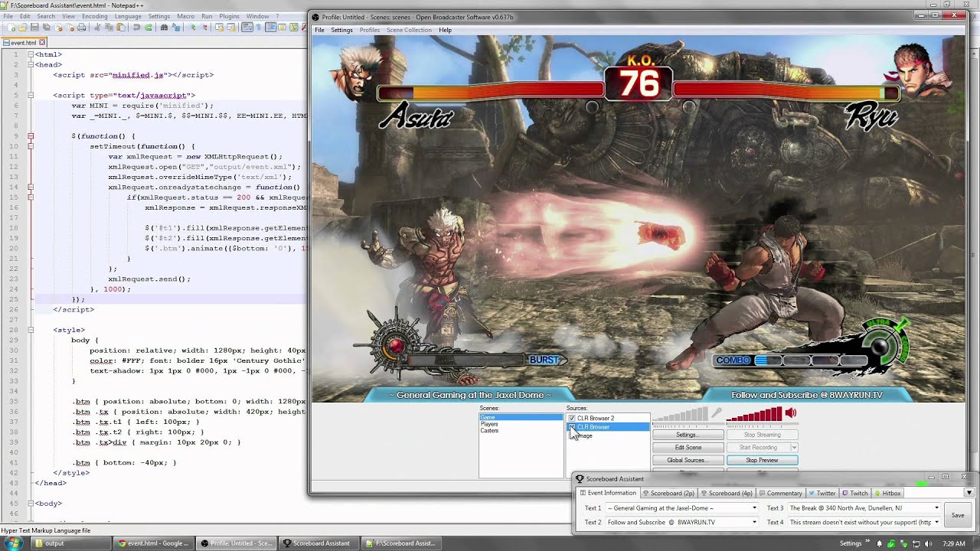Click the Paste clipboard icon in Notepad++
This screenshot has width=980, height=551.
(x=121, y=28)
